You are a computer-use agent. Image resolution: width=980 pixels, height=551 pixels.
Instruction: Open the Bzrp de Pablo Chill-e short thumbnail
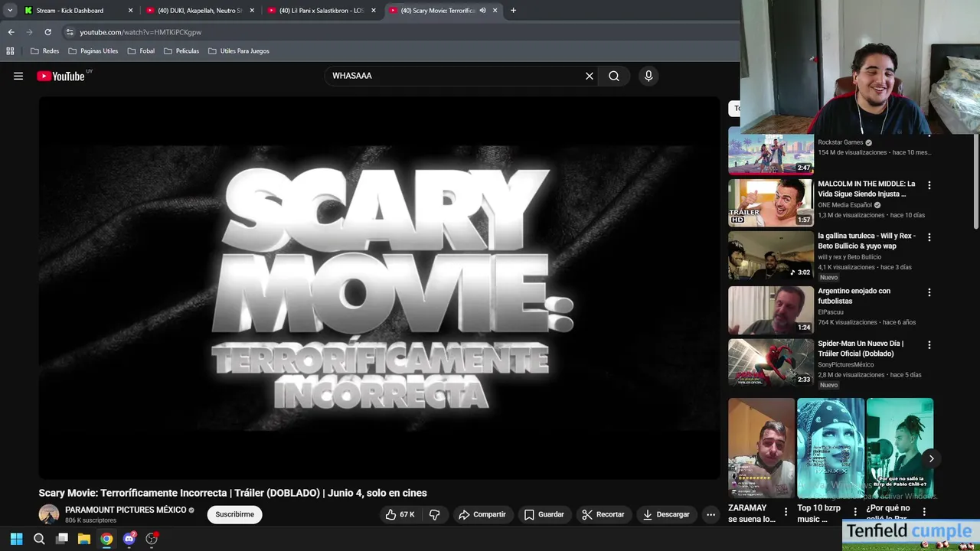pos(900,448)
